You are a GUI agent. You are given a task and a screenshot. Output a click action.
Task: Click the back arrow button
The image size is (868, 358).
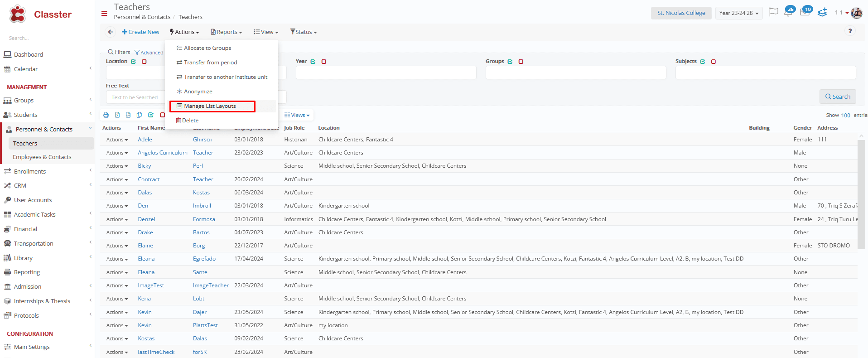point(110,32)
